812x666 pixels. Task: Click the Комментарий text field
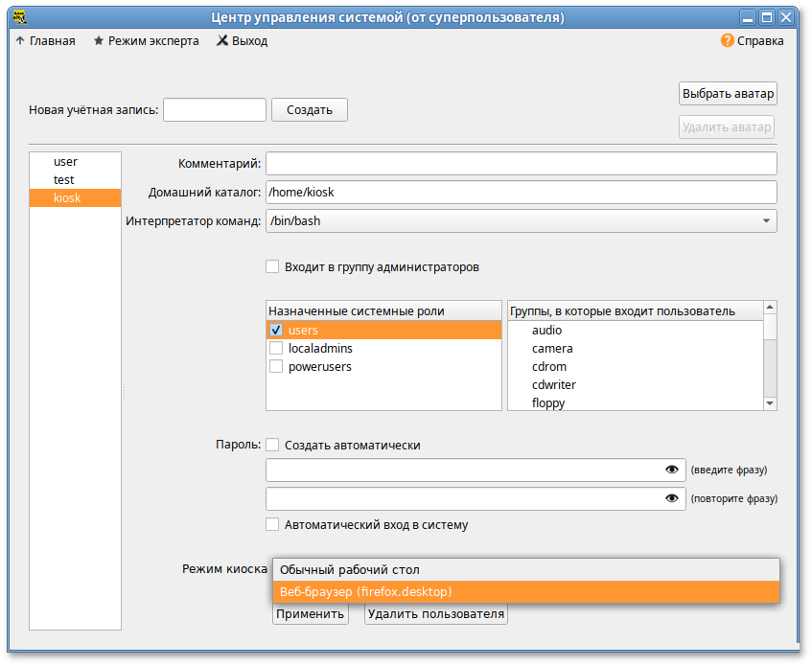coord(521,164)
